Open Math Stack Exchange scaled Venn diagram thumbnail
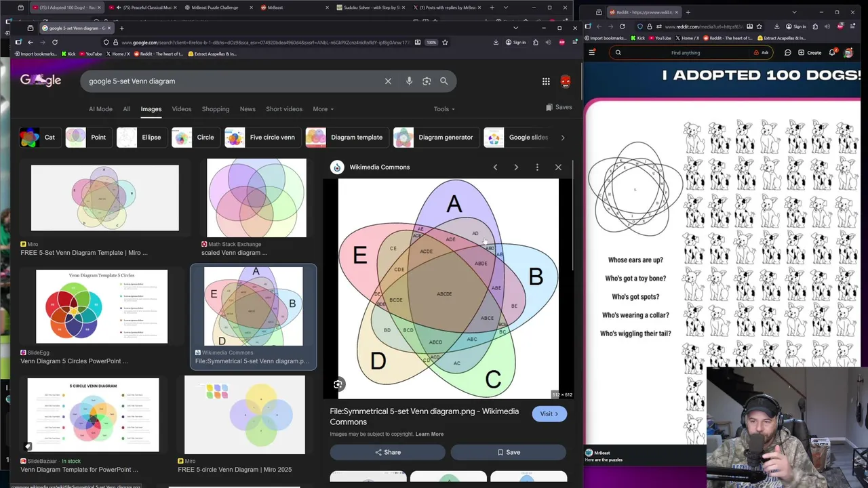 point(256,198)
